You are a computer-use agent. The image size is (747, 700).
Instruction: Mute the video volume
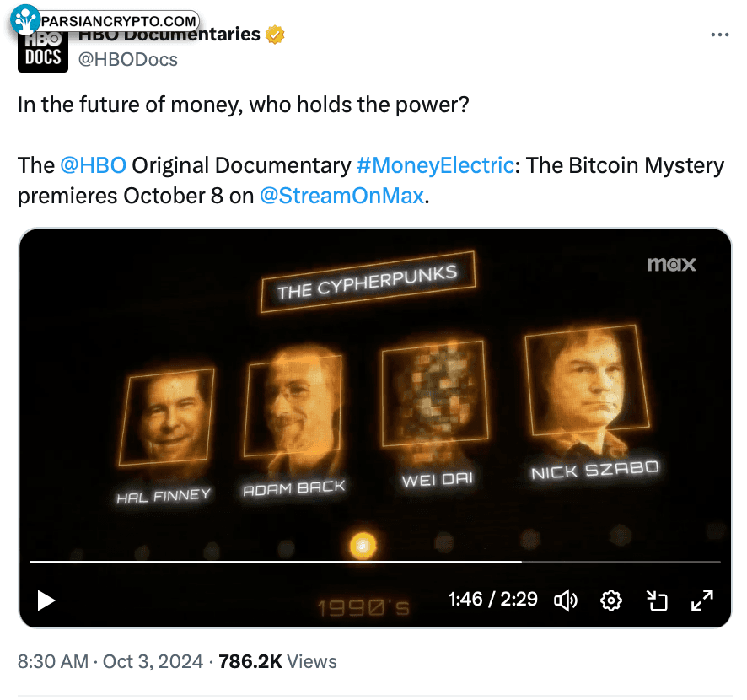[565, 600]
